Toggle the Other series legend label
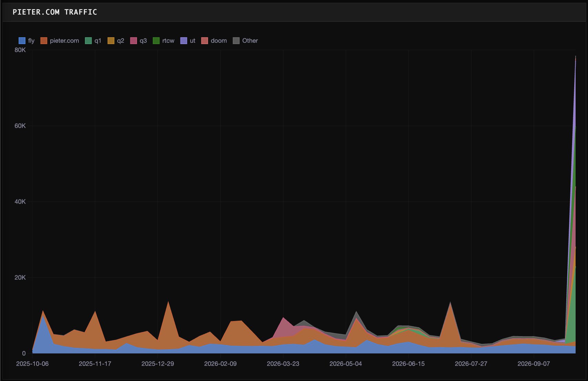Viewport: 588px width, 381px height. coord(250,41)
